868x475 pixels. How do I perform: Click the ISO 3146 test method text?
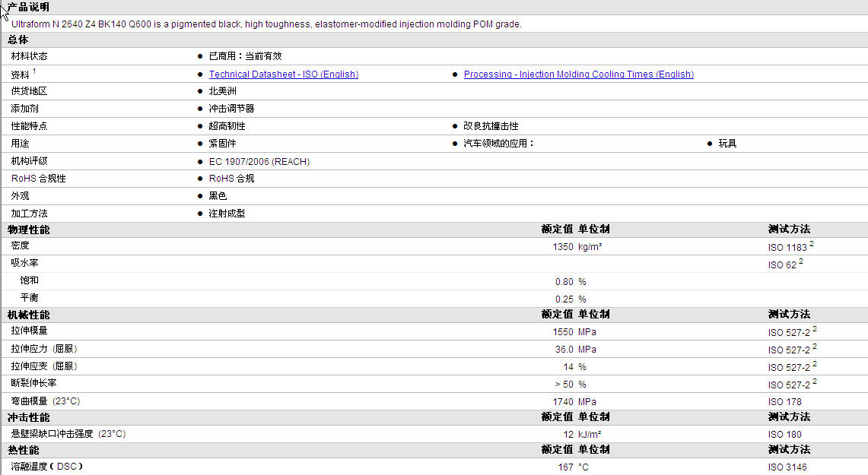(787, 467)
